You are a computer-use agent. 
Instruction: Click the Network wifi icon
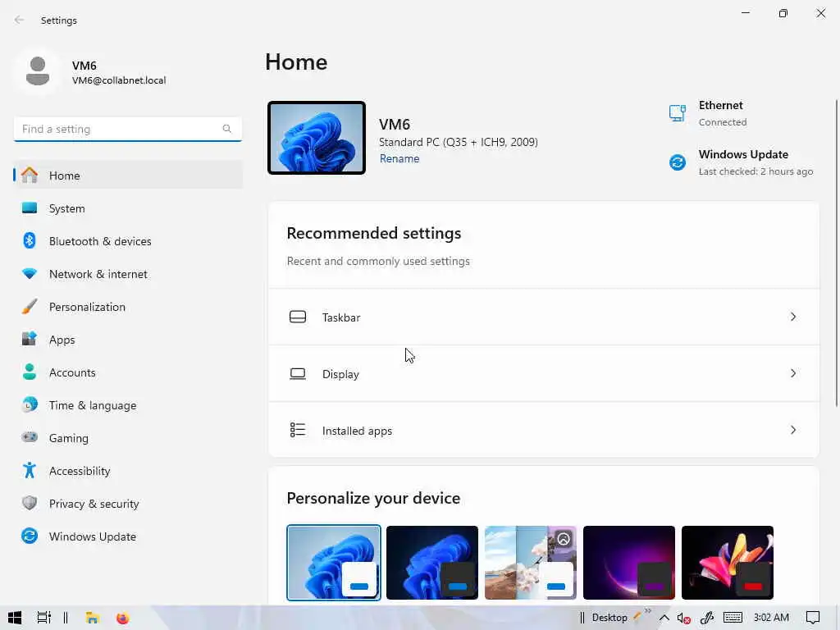click(30, 274)
